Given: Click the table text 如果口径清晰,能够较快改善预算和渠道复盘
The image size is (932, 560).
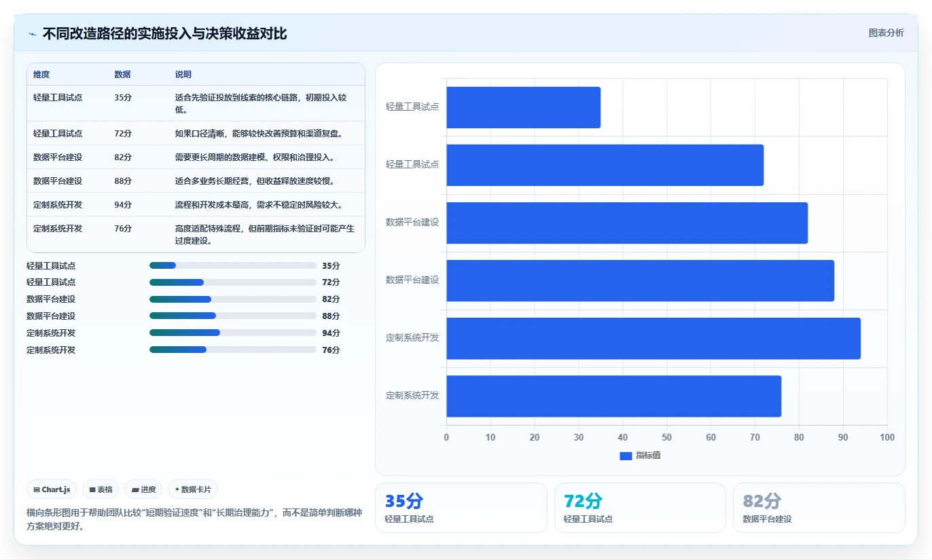Looking at the screenshot, I should pos(259,134).
